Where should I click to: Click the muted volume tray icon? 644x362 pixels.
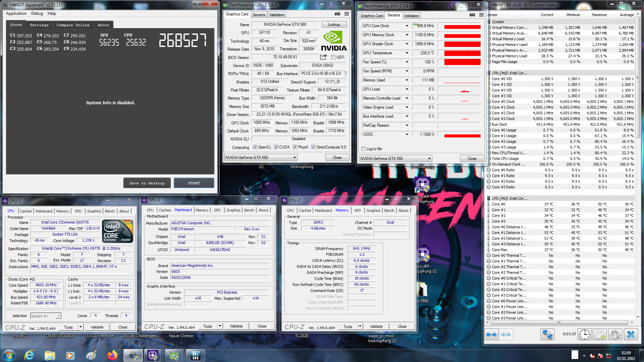coord(592,356)
